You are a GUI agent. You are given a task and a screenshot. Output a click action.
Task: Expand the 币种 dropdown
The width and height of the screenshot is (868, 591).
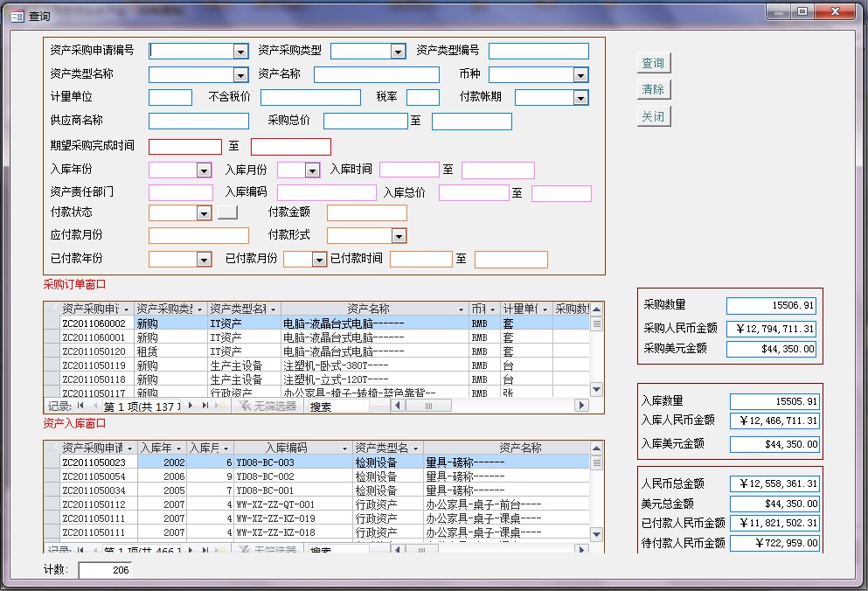point(580,75)
